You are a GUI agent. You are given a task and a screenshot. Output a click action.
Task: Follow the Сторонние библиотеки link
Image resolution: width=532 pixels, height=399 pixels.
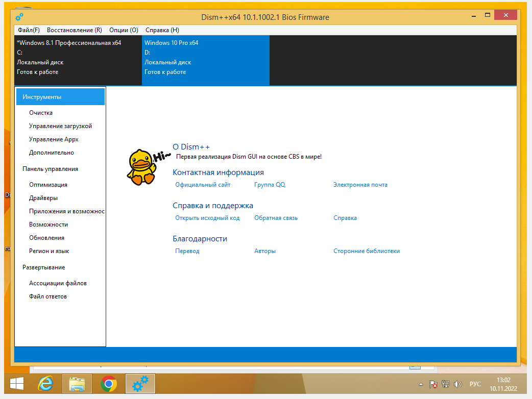[x=367, y=251]
